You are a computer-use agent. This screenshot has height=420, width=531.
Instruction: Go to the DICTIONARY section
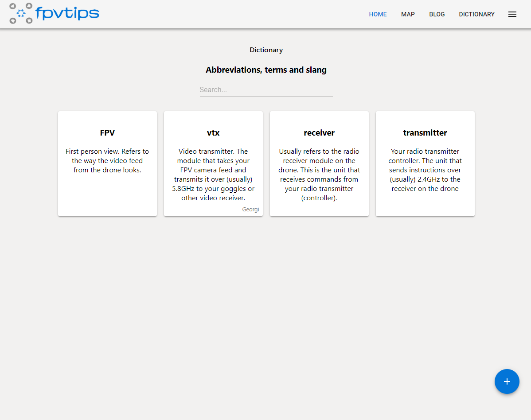pyautogui.click(x=476, y=14)
